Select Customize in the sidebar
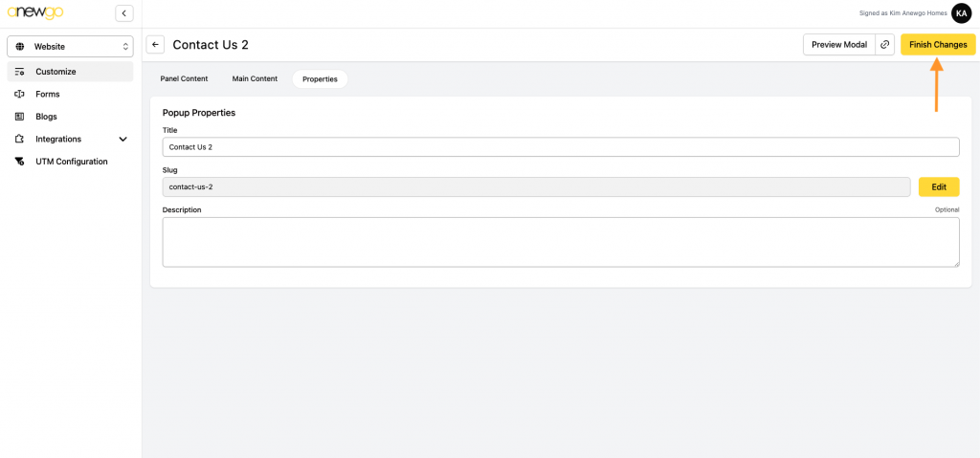The image size is (980, 458). pyautogui.click(x=56, y=72)
